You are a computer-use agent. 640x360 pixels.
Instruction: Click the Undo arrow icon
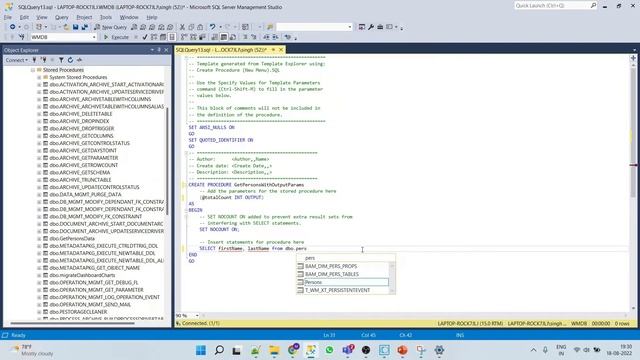[213, 27]
